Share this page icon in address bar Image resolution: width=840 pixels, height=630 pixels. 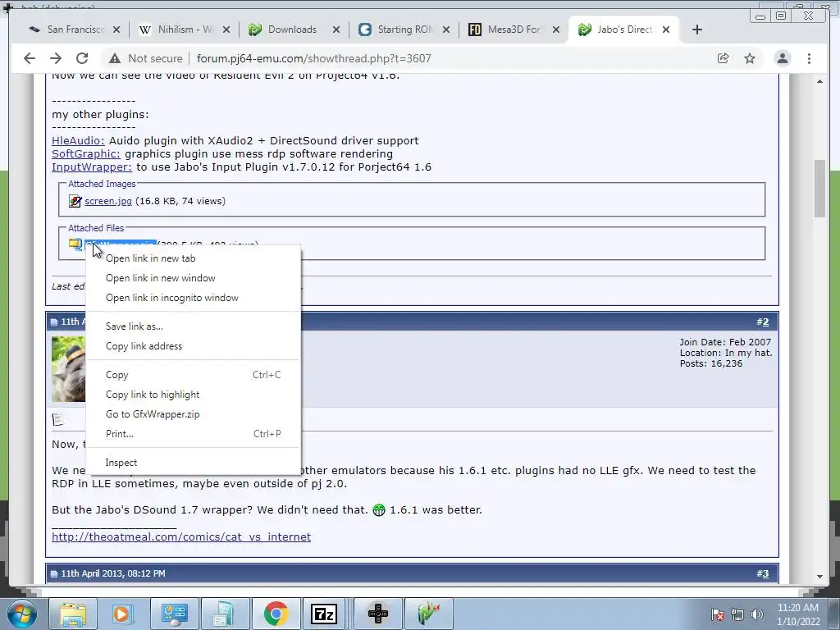click(x=724, y=58)
